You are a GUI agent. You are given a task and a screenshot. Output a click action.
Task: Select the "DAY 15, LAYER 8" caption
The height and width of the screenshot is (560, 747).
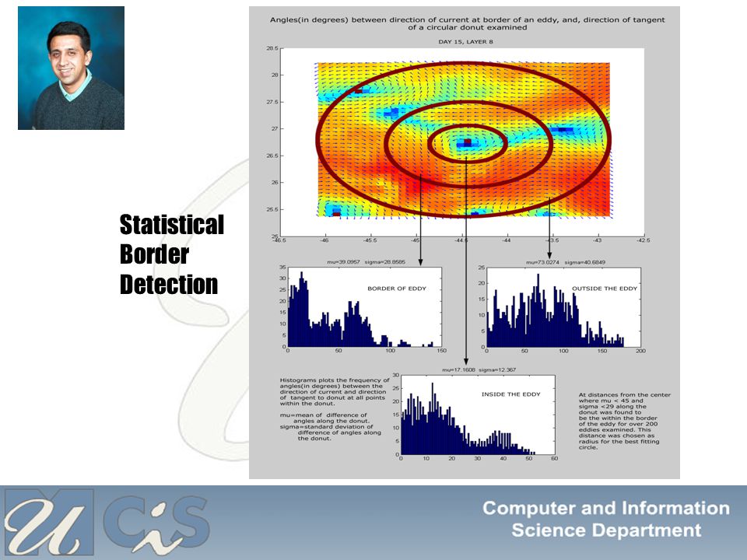pyautogui.click(x=465, y=41)
